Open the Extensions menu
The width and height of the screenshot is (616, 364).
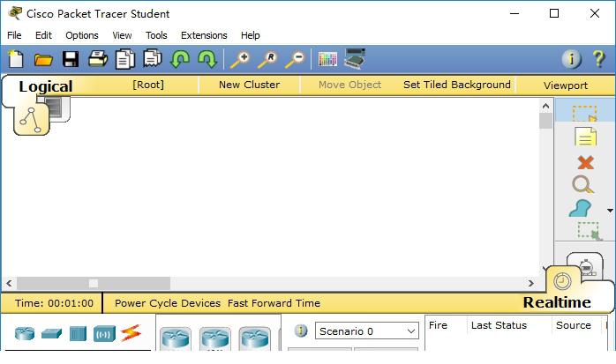[x=204, y=35]
